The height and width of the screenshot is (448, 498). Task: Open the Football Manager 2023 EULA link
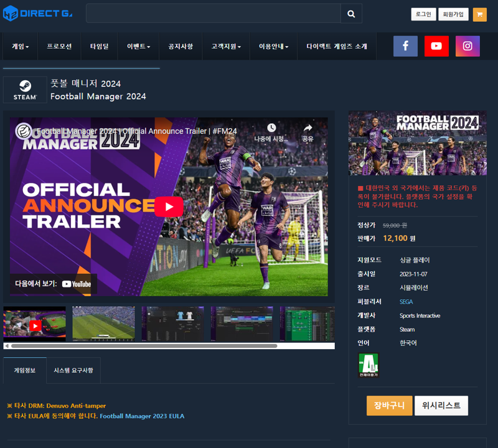[142, 416]
